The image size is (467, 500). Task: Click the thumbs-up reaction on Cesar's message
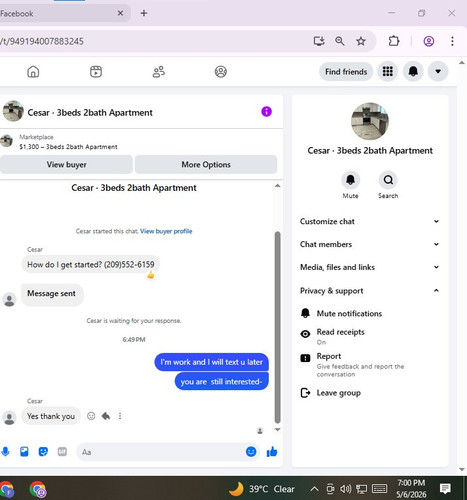click(x=151, y=275)
